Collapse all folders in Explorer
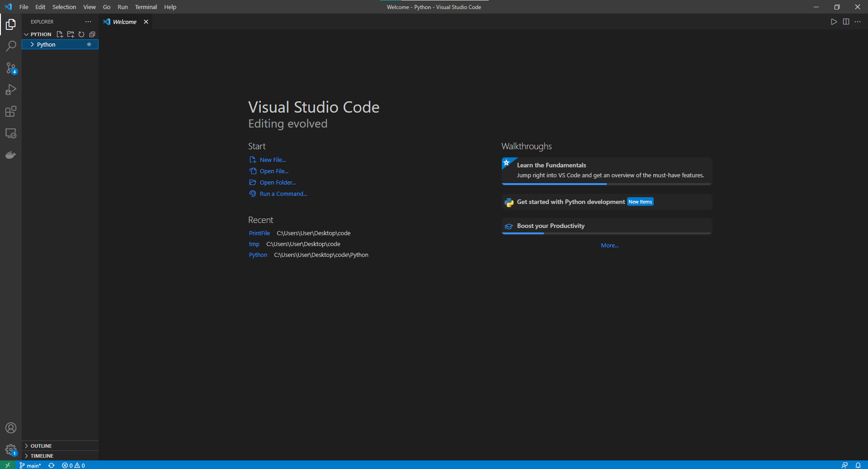This screenshot has width=868, height=469. pos(92,34)
